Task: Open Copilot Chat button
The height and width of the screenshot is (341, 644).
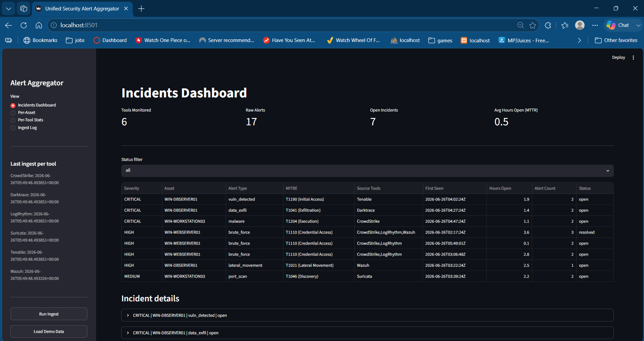Action: click(x=618, y=25)
